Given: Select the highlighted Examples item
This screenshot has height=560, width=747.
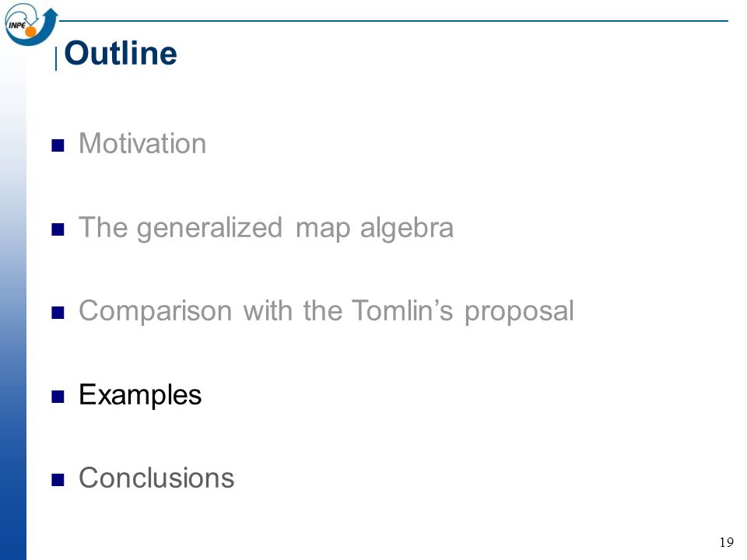Looking at the screenshot, I should tap(140, 395).
